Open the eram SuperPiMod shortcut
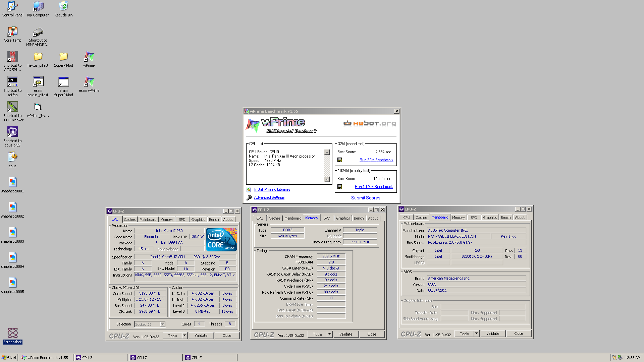This screenshot has width=644, height=362. 63,86
